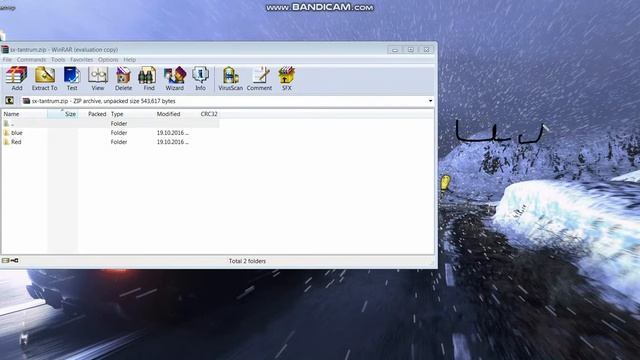
Task: Click Folder type in Red row
Action: tap(119, 142)
